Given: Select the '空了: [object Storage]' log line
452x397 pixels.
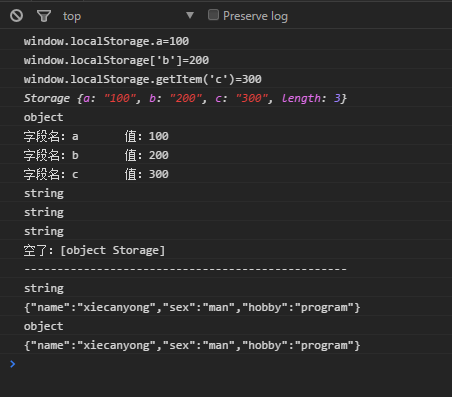Looking at the screenshot, I should pos(94,250).
